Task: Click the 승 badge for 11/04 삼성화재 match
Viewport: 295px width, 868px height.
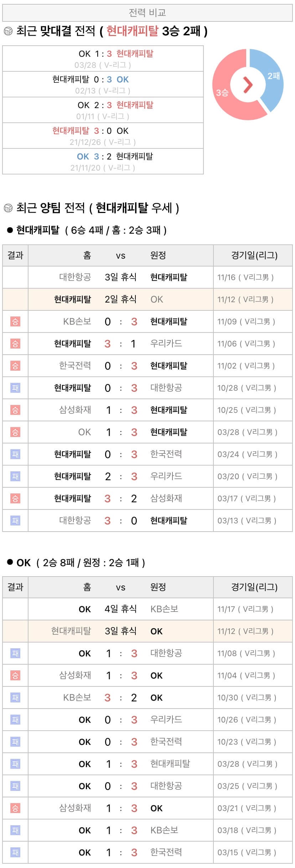Action: (x=15, y=676)
